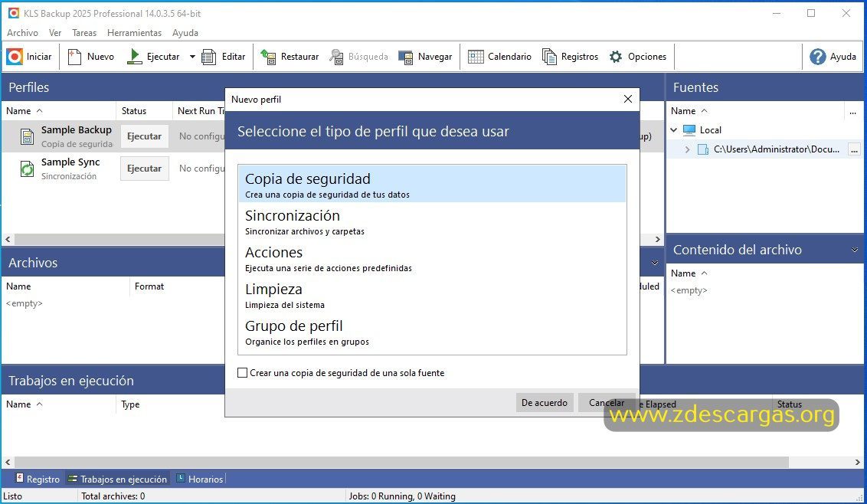The image size is (867, 504).
Task: Open Fuentes header options ellipsis
Action: pos(852,111)
